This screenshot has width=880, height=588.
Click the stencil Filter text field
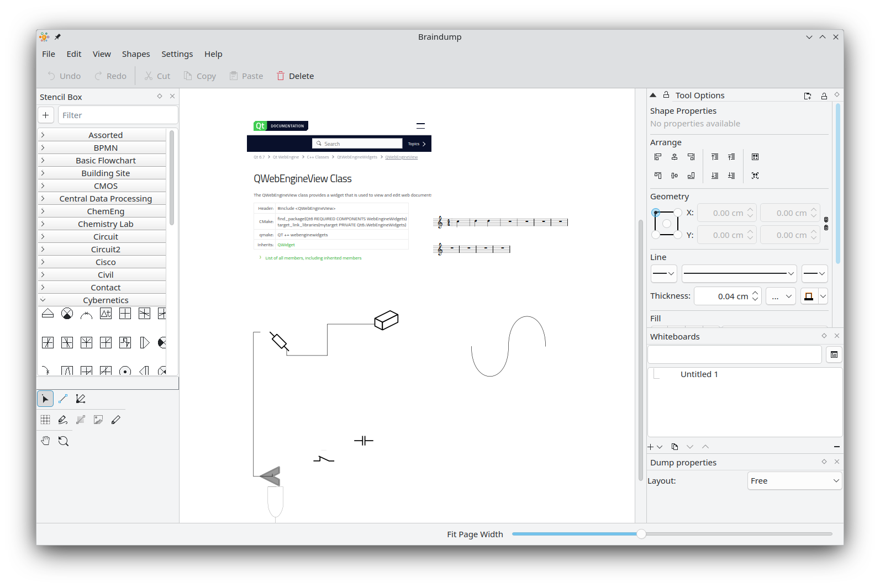pos(118,115)
